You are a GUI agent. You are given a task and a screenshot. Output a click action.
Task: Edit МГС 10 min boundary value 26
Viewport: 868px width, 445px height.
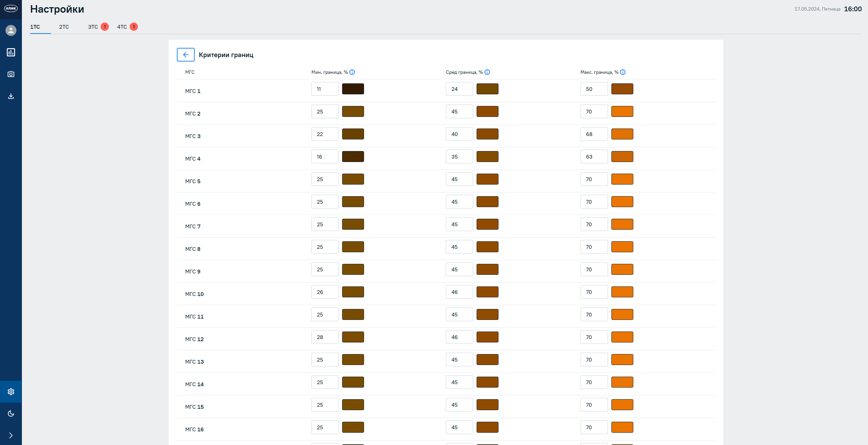pyautogui.click(x=325, y=292)
